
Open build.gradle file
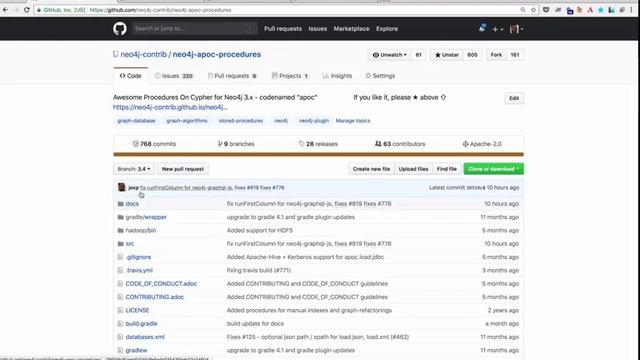coord(141,324)
